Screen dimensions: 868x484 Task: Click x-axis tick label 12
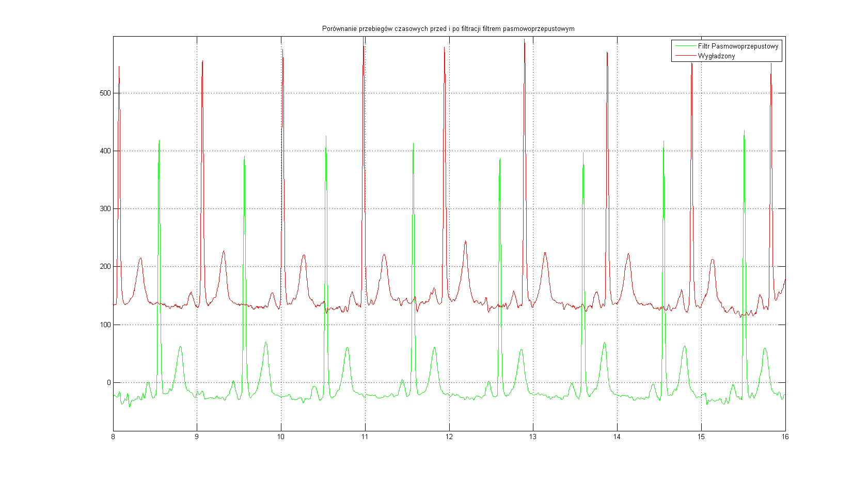click(x=449, y=437)
